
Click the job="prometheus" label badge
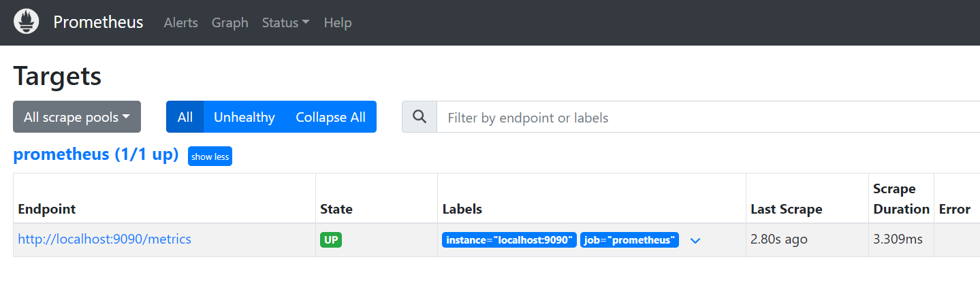tap(630, 240)
